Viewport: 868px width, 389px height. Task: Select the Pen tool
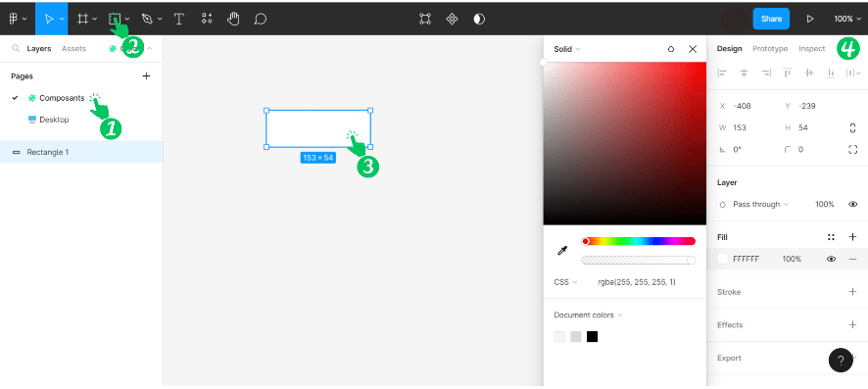[x=147, y=19]
